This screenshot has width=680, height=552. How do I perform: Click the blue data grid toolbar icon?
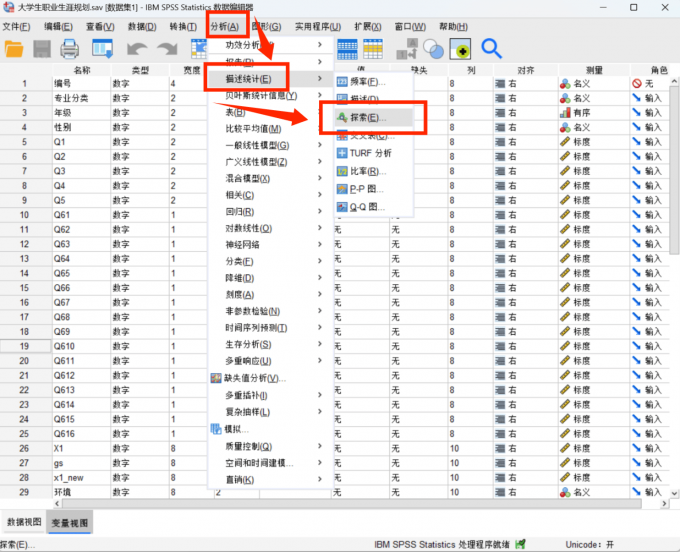pos(347,49)
